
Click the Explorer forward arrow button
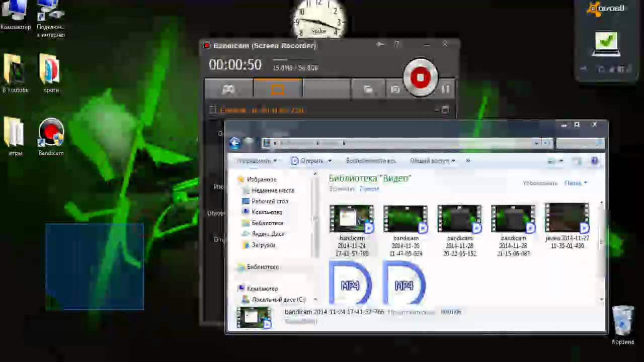[249, 143]
